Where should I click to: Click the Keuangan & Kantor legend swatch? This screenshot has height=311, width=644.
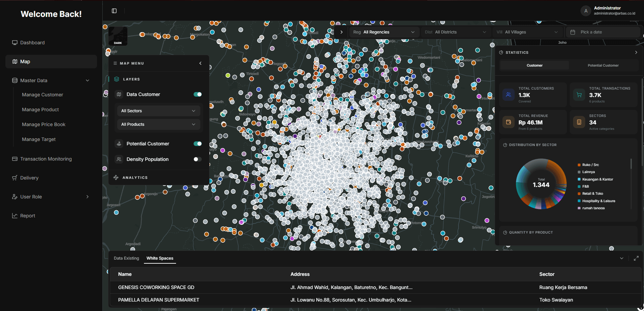coord(579,180)
